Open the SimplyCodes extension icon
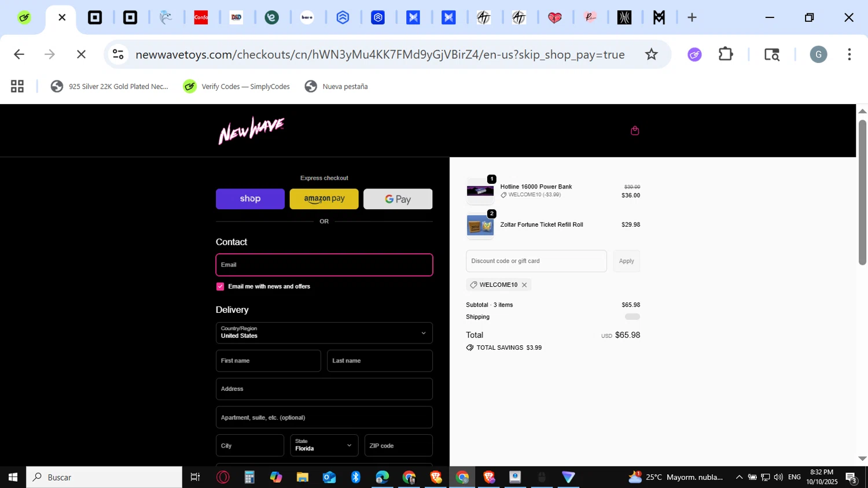Screen dimensions: 868x488 point(694,54)
